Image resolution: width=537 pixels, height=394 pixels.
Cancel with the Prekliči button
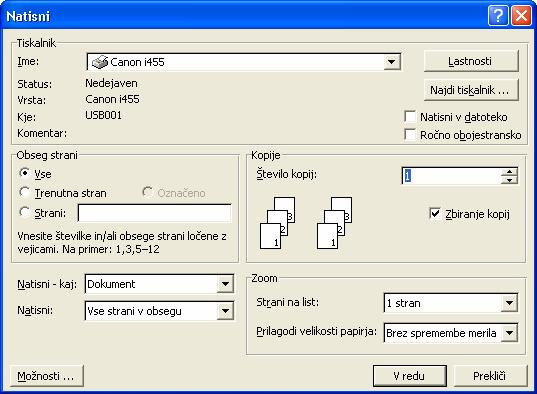tap(490, 376)
